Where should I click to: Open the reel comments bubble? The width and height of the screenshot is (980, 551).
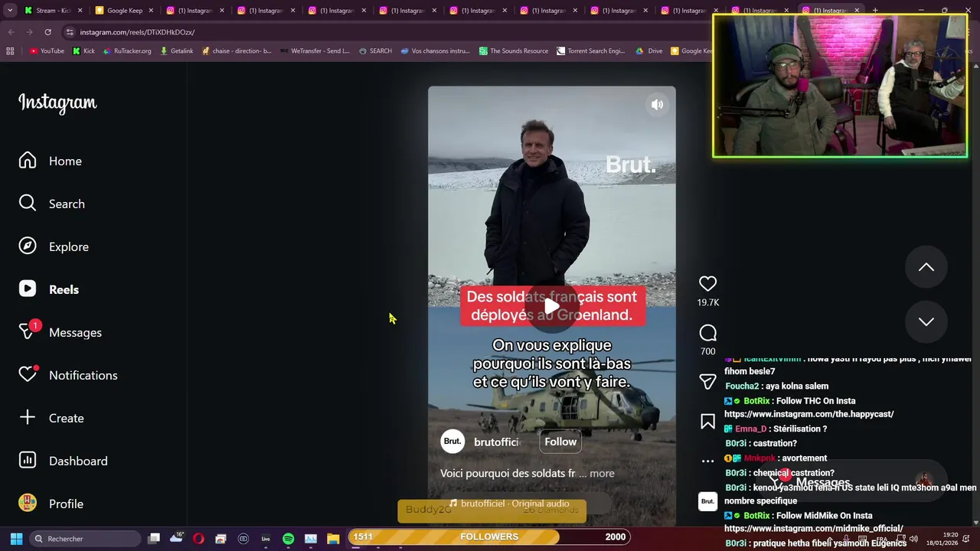707,333
